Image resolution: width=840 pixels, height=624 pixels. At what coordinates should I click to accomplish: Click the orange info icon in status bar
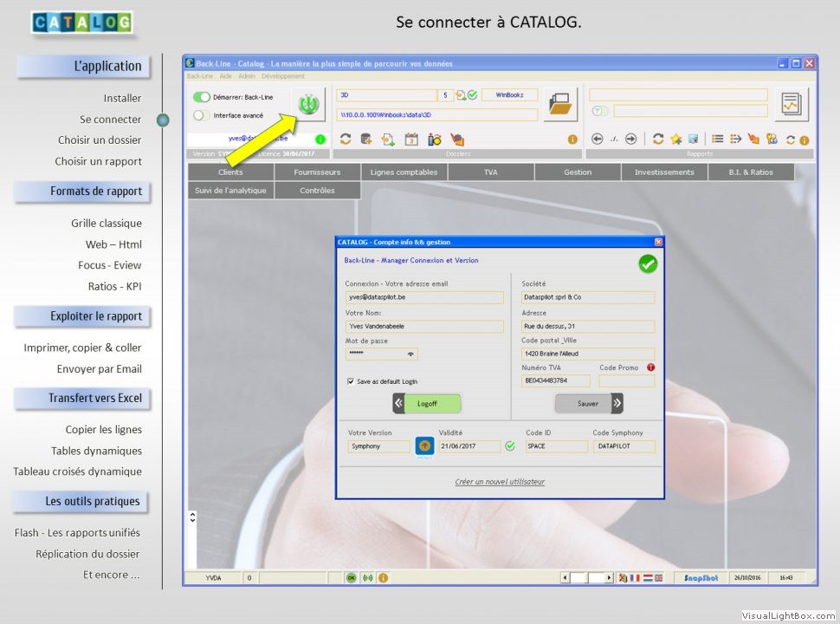coord(383,578)
